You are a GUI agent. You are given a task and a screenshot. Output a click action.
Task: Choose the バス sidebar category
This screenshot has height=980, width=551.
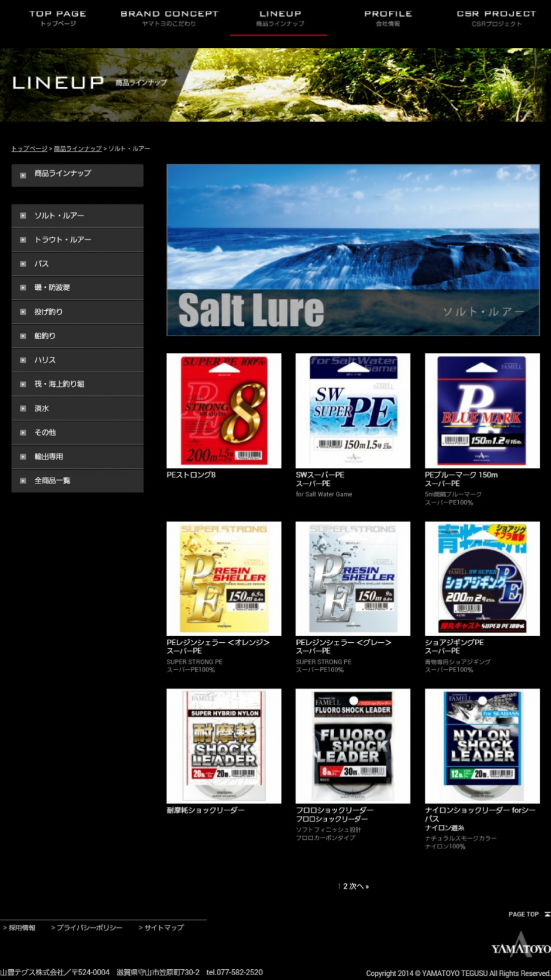pyautogui.click(x=77, y=264)
